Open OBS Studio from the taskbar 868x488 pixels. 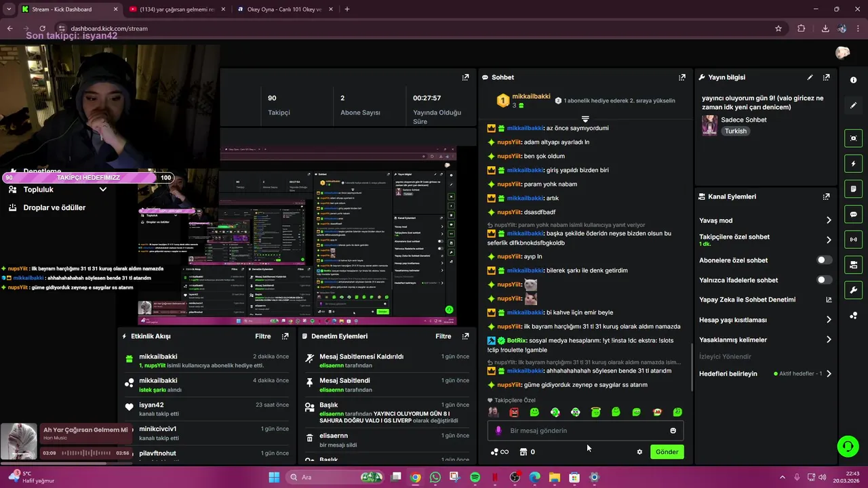click(515, 477)
